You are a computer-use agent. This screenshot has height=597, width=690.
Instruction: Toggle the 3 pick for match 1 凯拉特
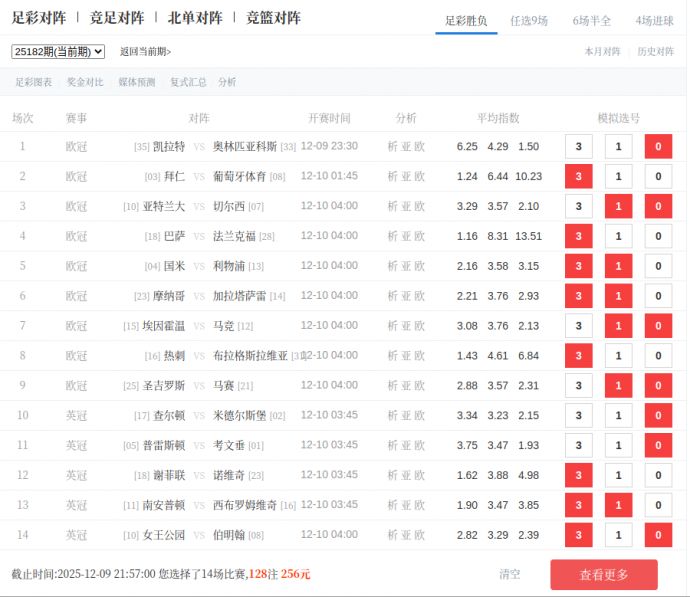click(x=578, y=147)
